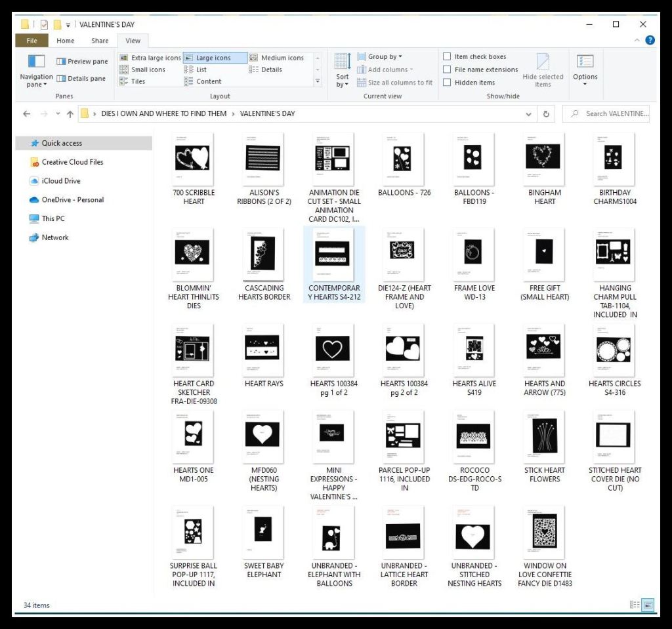Screen dimensions: 672x629
Task: Toggle the Details pane
Action: 81,79
